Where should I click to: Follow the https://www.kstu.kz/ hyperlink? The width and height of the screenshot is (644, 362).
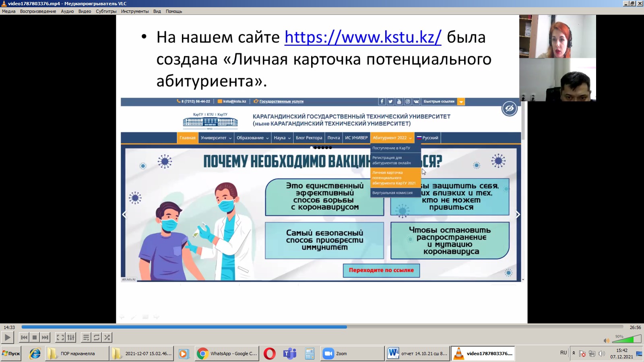point(363,37)
